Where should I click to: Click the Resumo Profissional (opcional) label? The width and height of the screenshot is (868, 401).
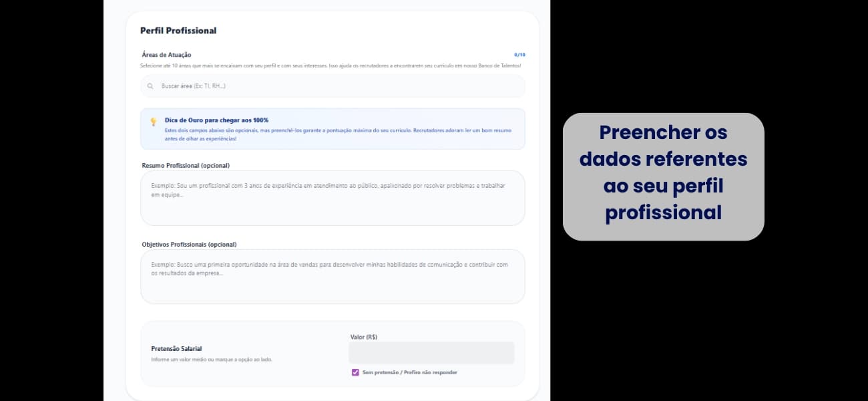pyautogui.click(x=186, y=165)
